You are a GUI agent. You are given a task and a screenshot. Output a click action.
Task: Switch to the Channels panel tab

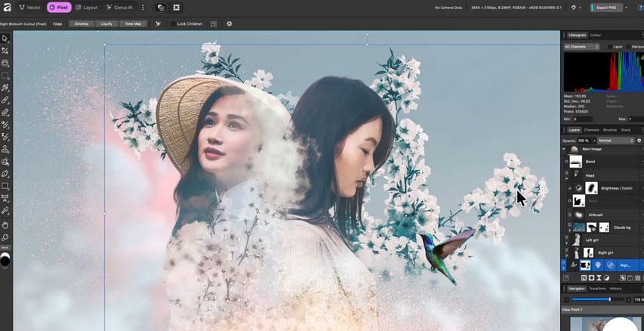click(591, 130)
